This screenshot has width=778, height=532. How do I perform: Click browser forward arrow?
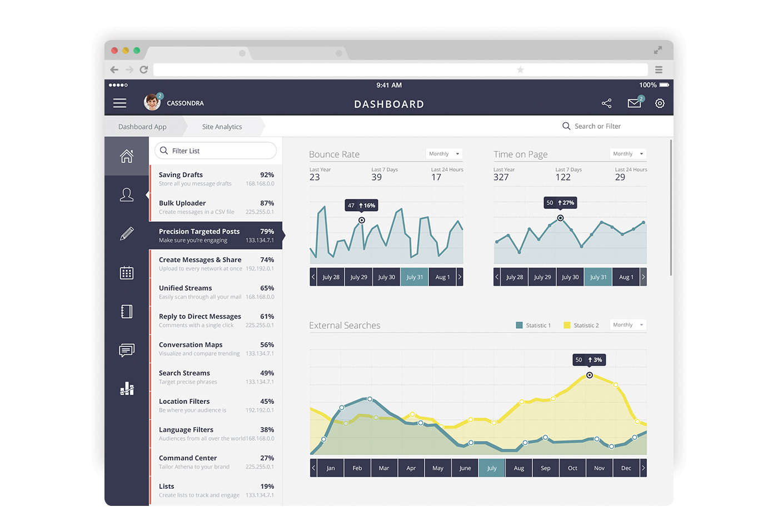[x=129, y=69]
